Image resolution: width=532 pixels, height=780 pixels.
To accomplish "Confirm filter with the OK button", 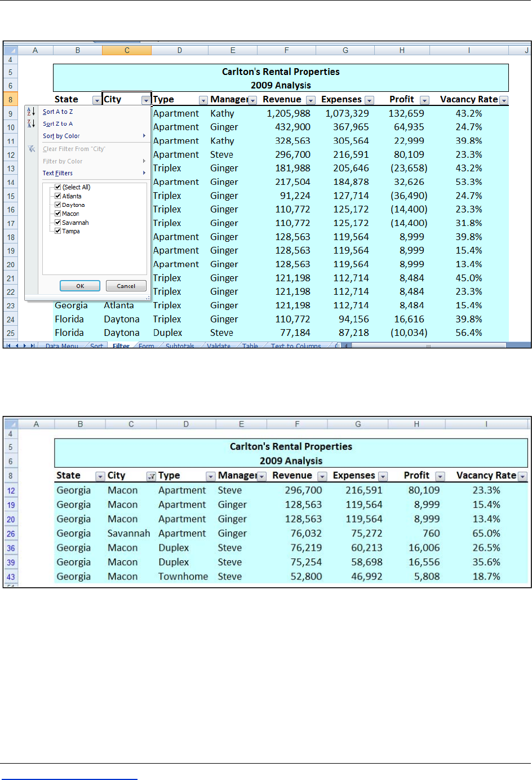I will click(x=80, y=286).
